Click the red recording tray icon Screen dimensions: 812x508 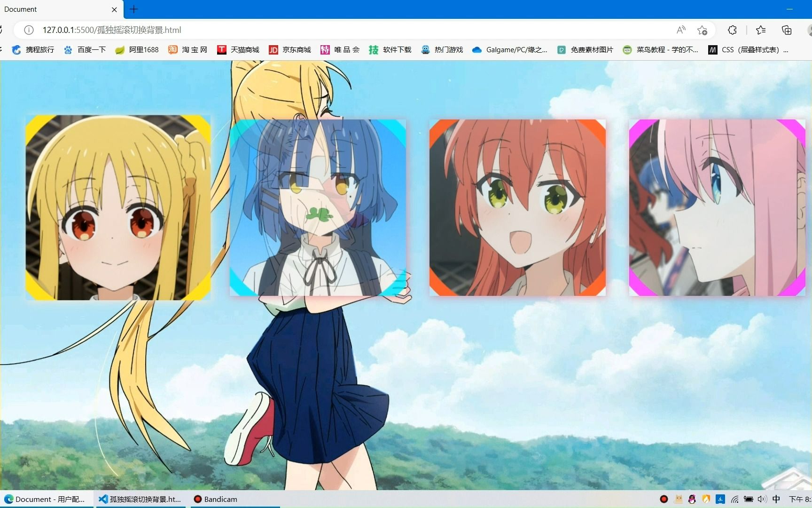coord(664,499)
